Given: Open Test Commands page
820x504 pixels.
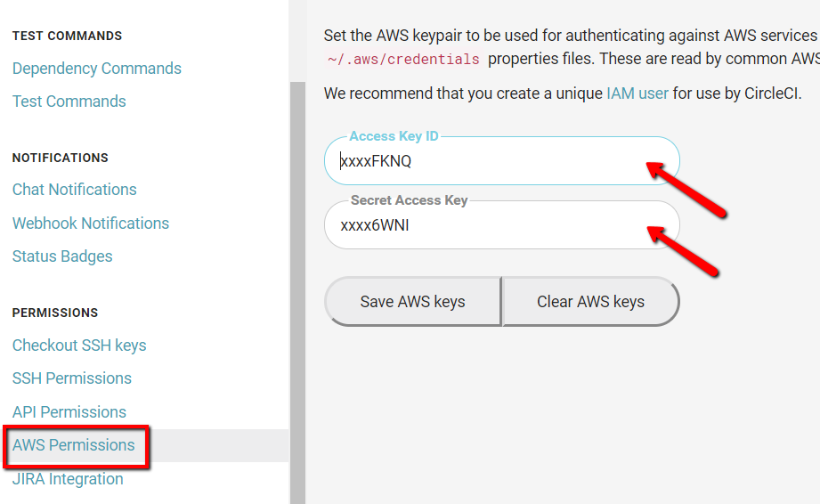Looking at the screenshot, I should tap(69, 102).
